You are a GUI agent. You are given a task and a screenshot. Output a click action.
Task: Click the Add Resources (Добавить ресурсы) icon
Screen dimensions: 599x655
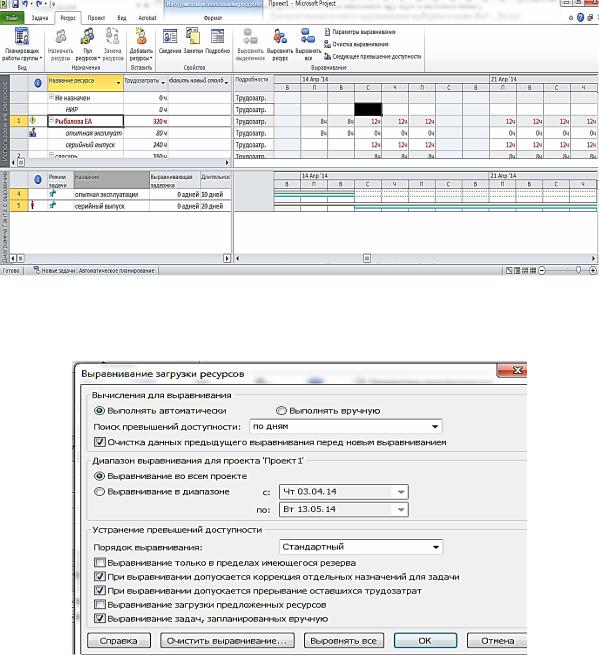coord(141,36)
